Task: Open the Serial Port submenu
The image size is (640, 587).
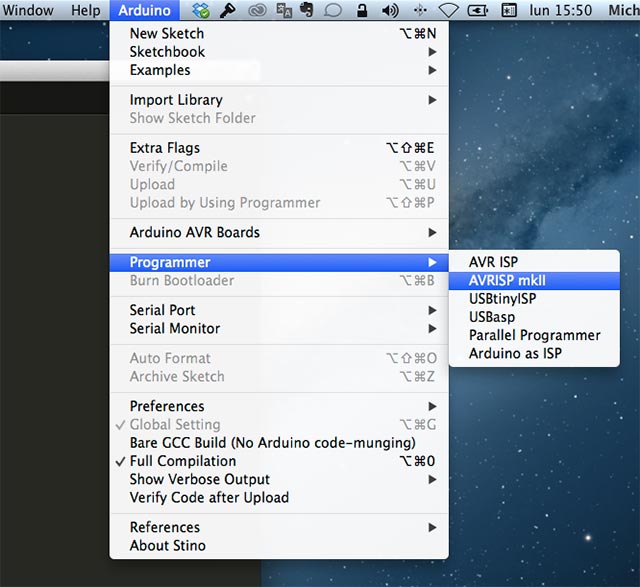Action: (162, 310)
